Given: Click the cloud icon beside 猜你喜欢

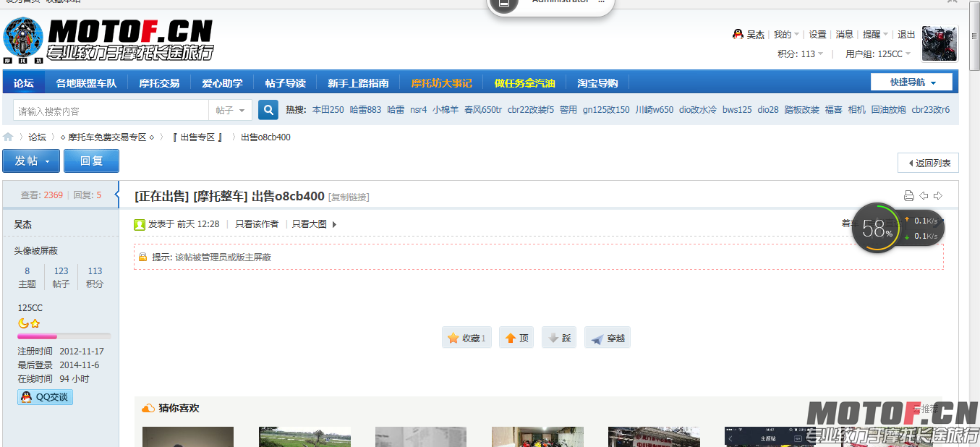Looking at the screenshot, I should 148,409.
